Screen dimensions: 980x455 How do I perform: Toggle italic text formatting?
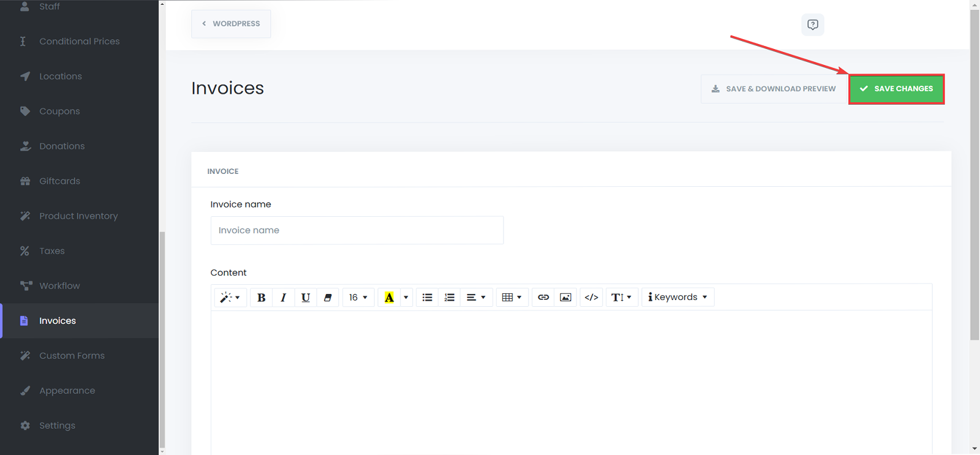pyautogui.click(x=283, y=298)
